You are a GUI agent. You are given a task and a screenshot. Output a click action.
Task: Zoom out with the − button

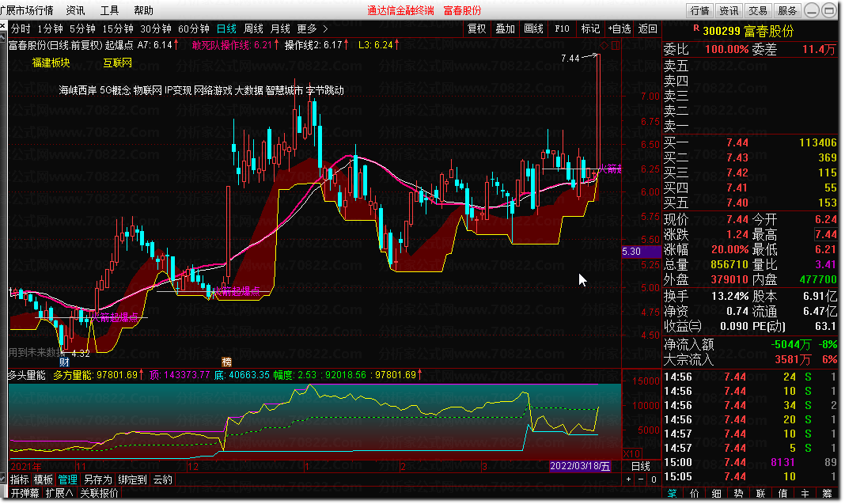[x=641, y=479]
